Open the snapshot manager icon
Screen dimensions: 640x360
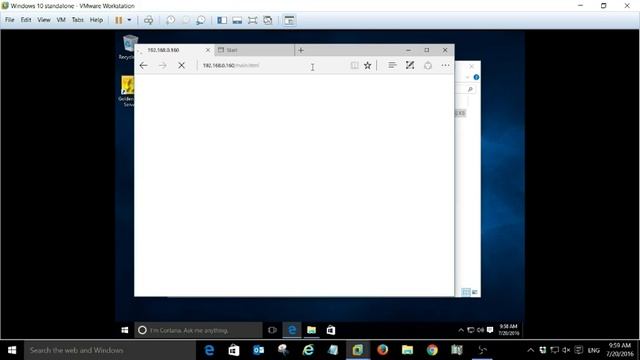tap(201, 20)
